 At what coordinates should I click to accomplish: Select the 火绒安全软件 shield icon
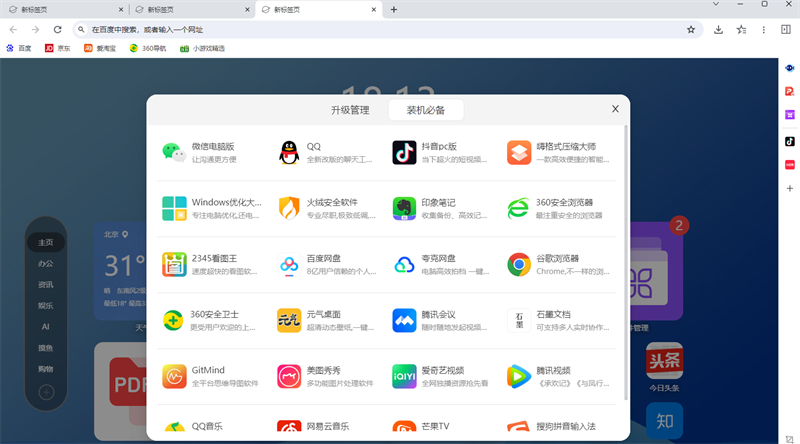tap(289, 208)
